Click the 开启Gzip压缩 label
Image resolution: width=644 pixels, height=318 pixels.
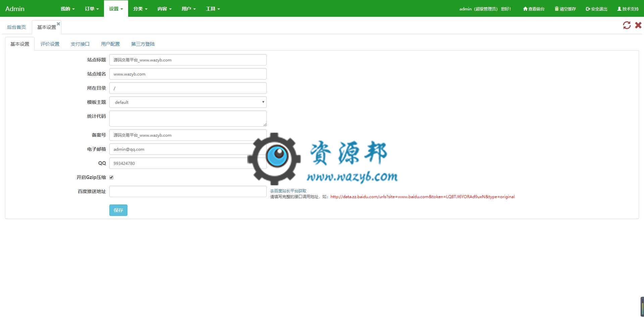coord(91,177)
